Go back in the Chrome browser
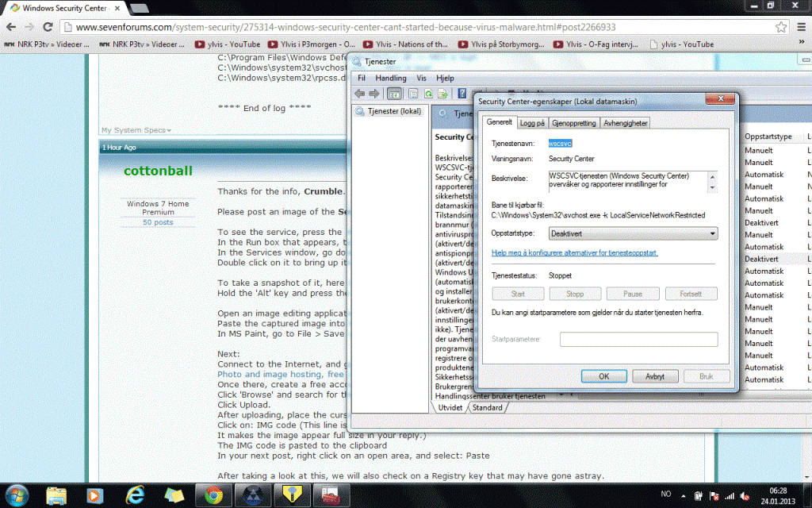Viewport: 812px width, 508px height. (x=11, y=27)
